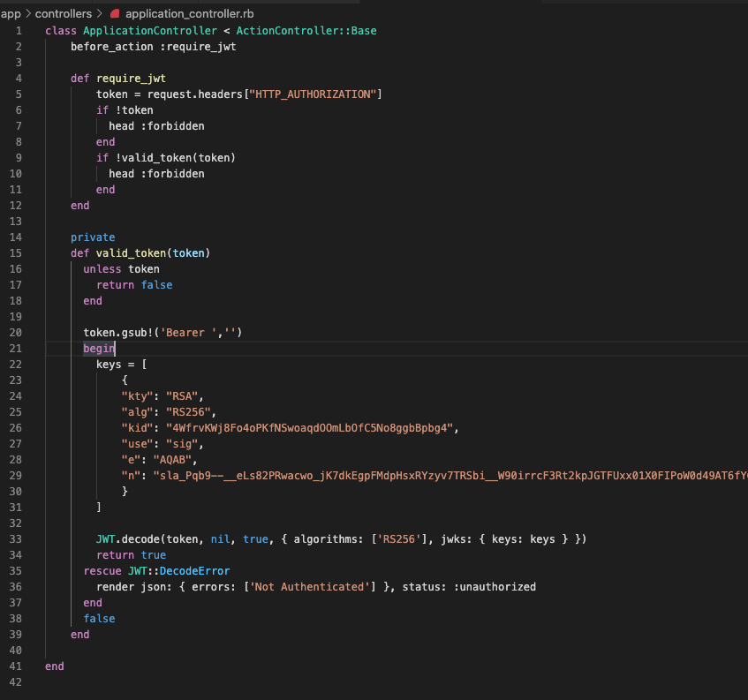748x700 pixels.
Task: Click line number 33 in the gutter
Action: [x=16, y=539]
